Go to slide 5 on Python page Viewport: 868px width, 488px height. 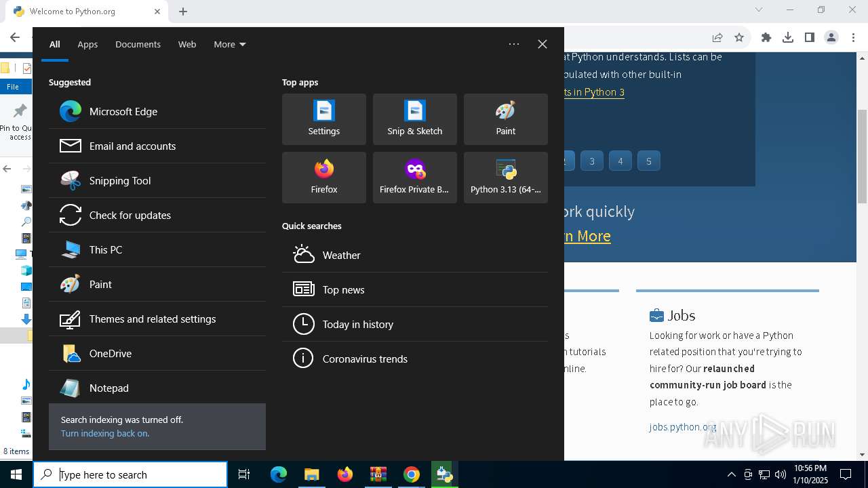(x=649, y=161)
